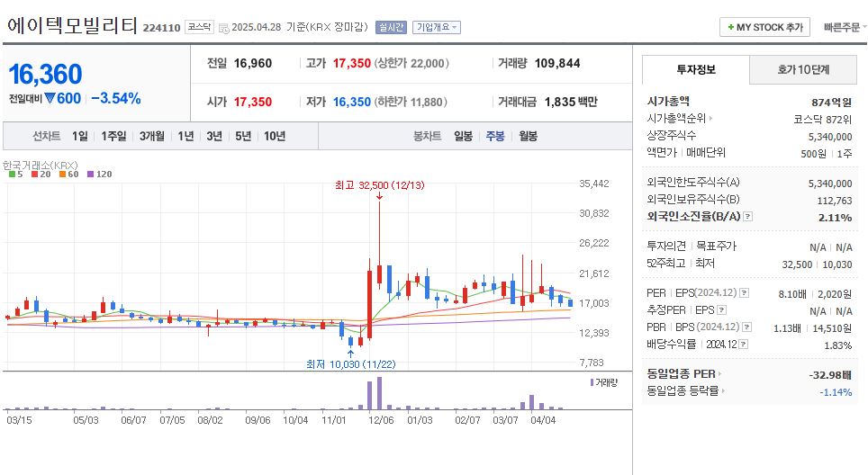Open the 빠른주문 dropdown
Viewport: 868px width, 475px height.
tap(845, 27)
